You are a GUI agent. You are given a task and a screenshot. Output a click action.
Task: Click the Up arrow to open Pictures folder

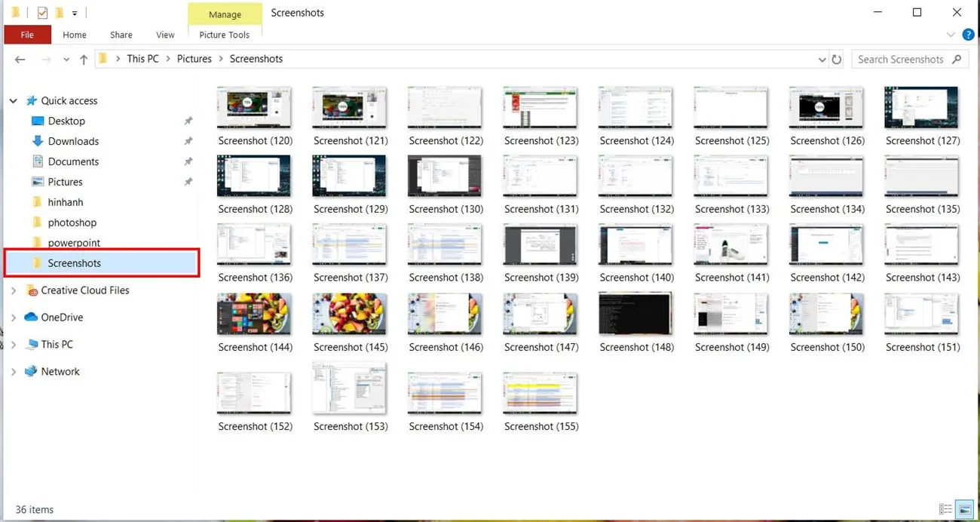(x=83, y=59)
